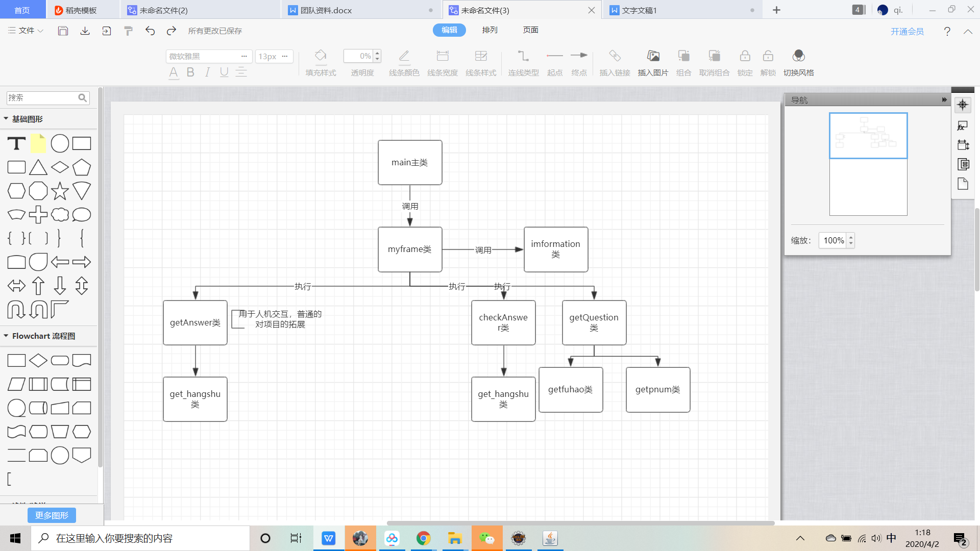Click the 更多图形 button

click(52, 515)
